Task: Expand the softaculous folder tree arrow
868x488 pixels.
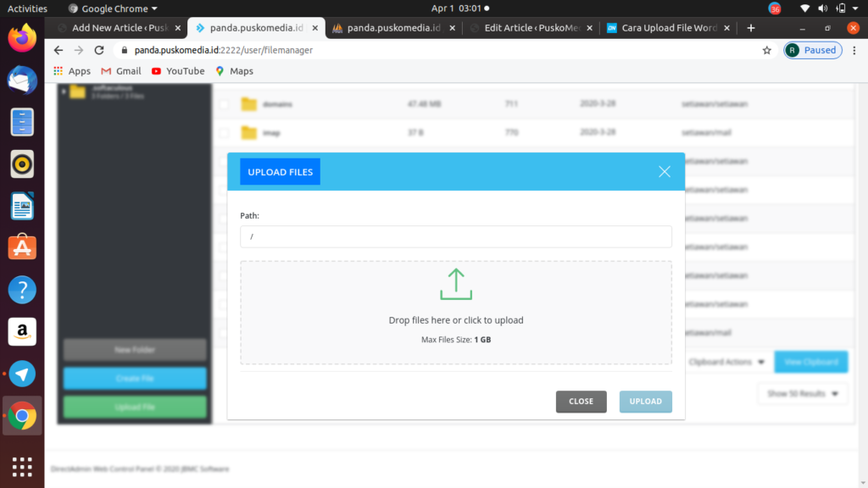Action: coord(64,91)
